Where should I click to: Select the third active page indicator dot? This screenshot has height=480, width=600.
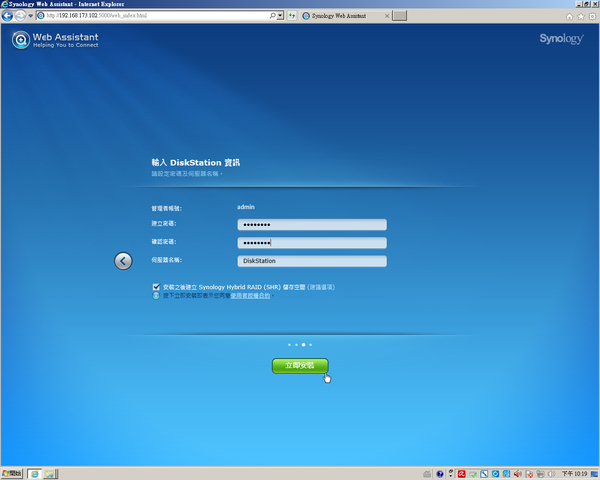point(303,345)
